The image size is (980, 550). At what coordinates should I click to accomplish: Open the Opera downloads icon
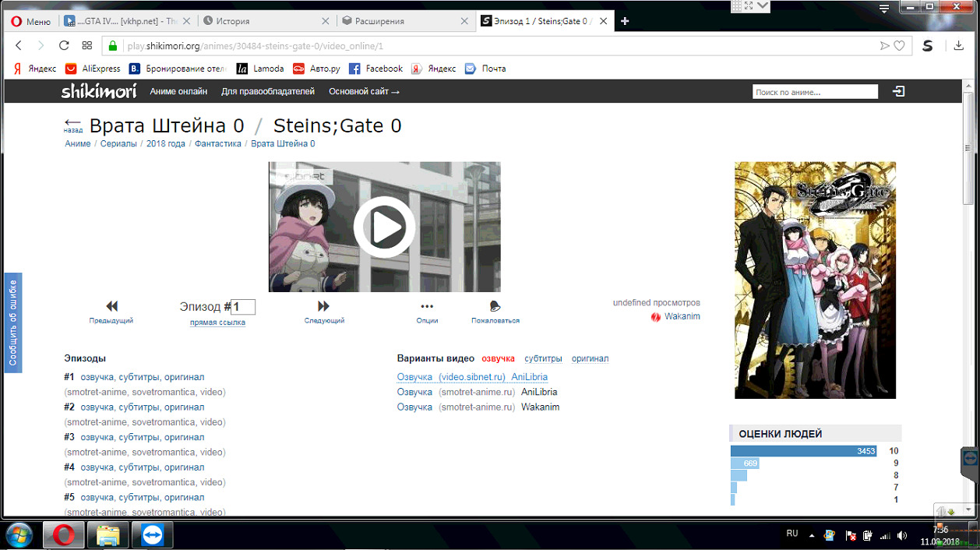pos(959,46)
